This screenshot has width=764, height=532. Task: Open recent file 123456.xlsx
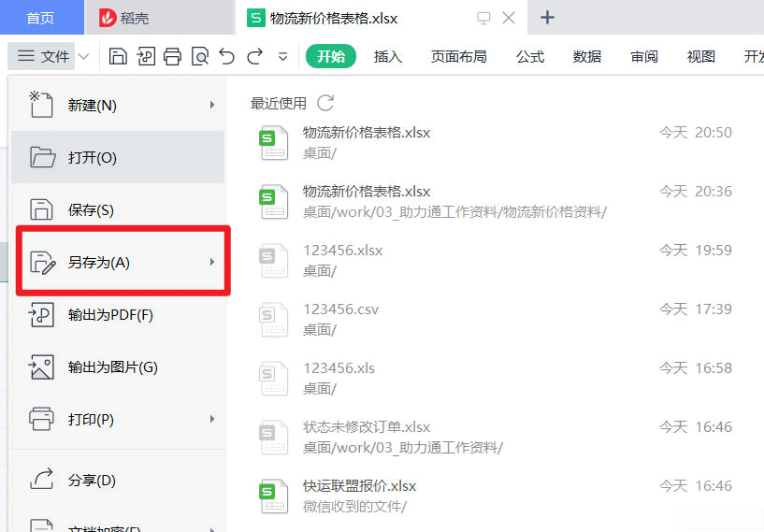coord(495,260)
